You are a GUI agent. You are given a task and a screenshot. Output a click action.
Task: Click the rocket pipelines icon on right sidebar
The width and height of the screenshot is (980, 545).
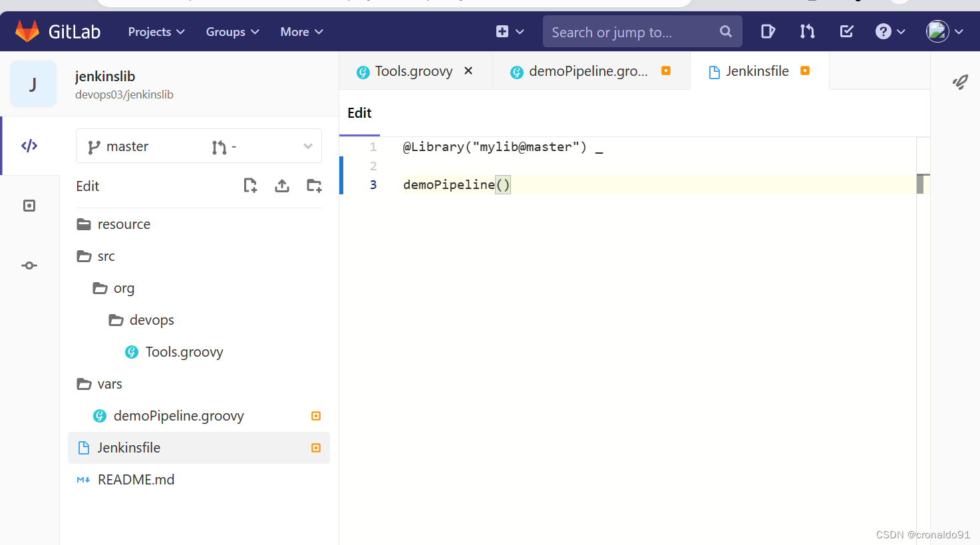[x=960, y=82]
